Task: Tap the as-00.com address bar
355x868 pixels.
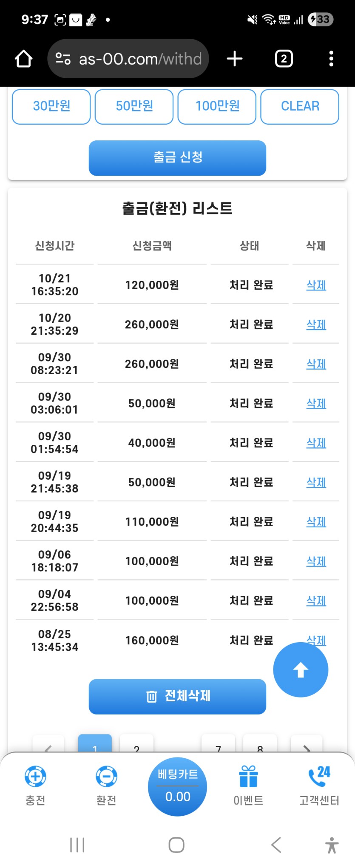Action: (128, 59)
